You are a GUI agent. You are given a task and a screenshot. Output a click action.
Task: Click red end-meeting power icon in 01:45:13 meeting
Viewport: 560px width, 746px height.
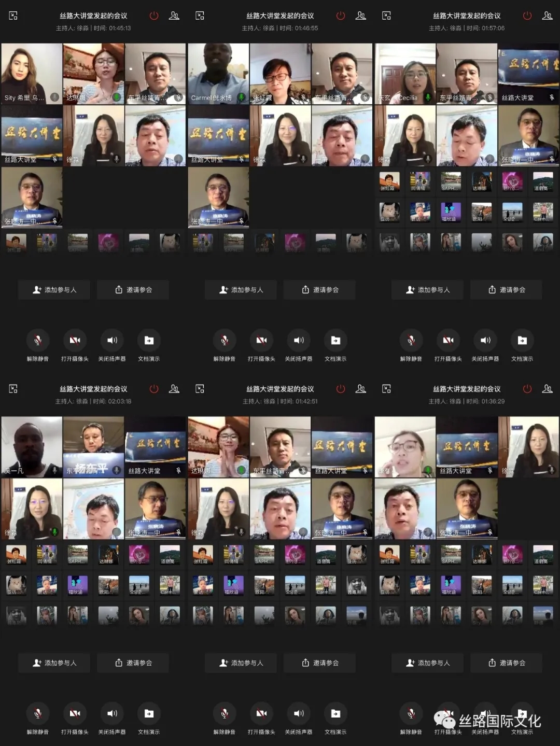(x=154, y=16)
